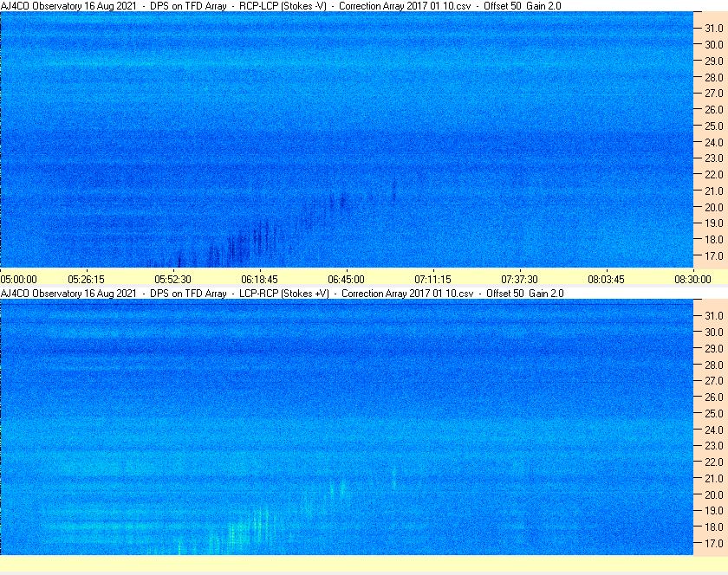Image resolution: width=728 pixels, height=575 pixels.
Task: Click 'Correction Array 2017 01 10.csv' in Stokes -V title
Action: tap(405, 6)
